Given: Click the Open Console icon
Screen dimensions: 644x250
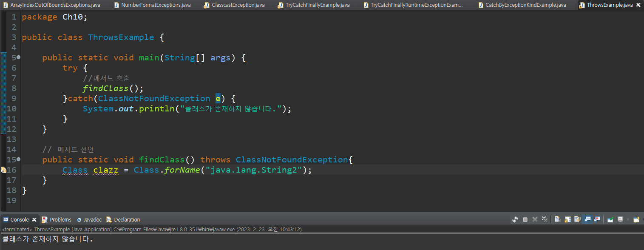Looking at the screenshot, I should click(x=636, y=219).
